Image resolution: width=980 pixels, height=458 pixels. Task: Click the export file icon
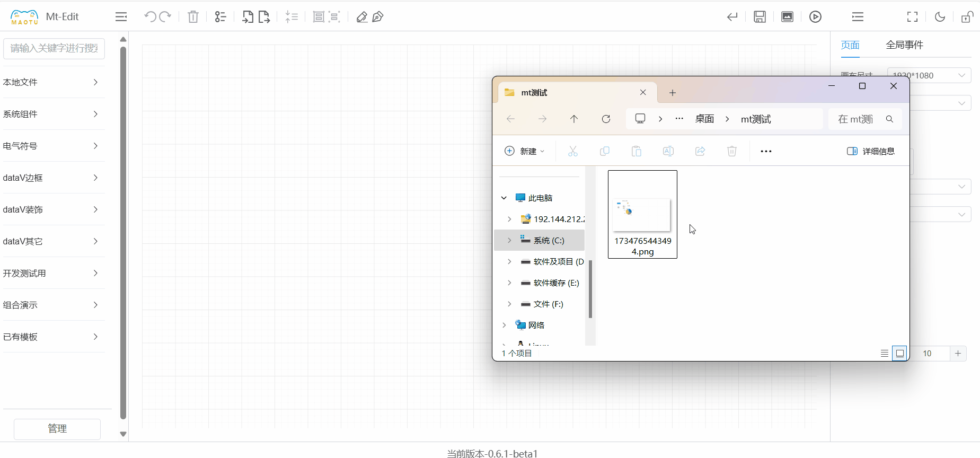(264, 17)
